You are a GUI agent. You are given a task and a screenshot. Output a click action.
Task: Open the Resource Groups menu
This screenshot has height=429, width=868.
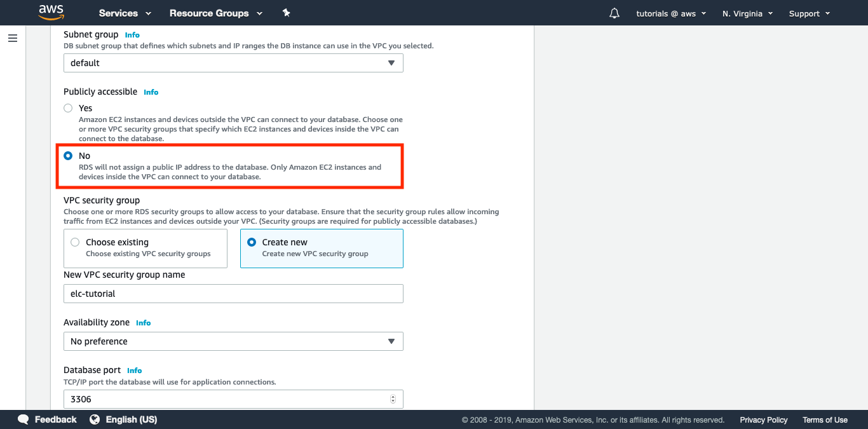coord(215,13)
